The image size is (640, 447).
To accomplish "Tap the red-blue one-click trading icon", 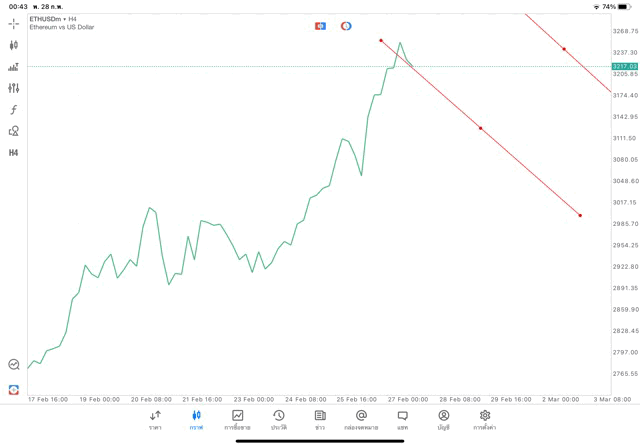I will 14,389.
